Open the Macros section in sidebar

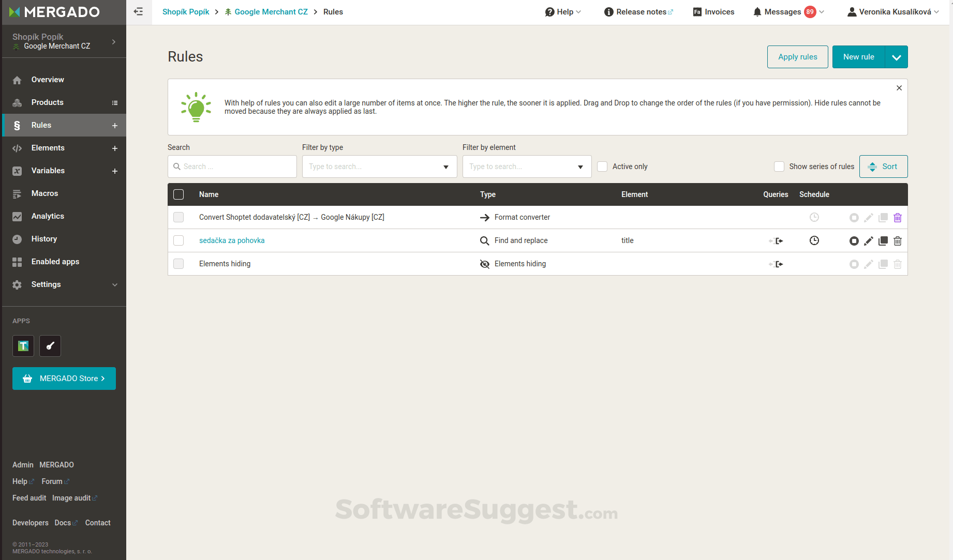[44, 193]
